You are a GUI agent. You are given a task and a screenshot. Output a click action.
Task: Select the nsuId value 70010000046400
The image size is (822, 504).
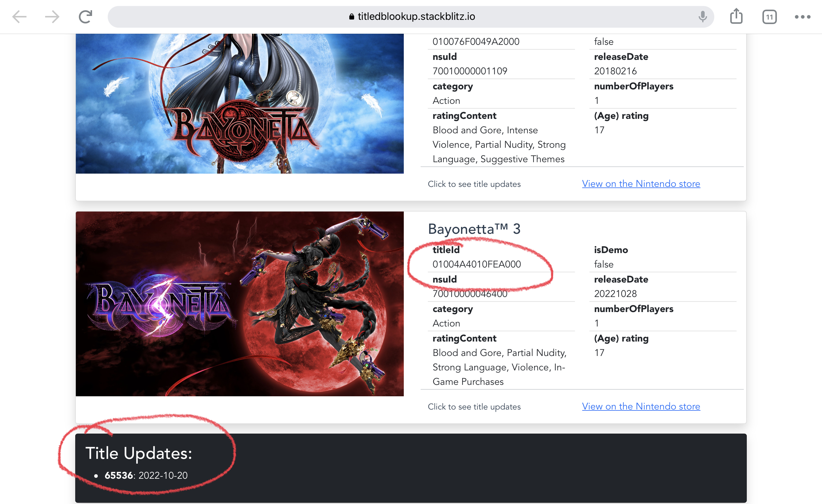[470, 294]
